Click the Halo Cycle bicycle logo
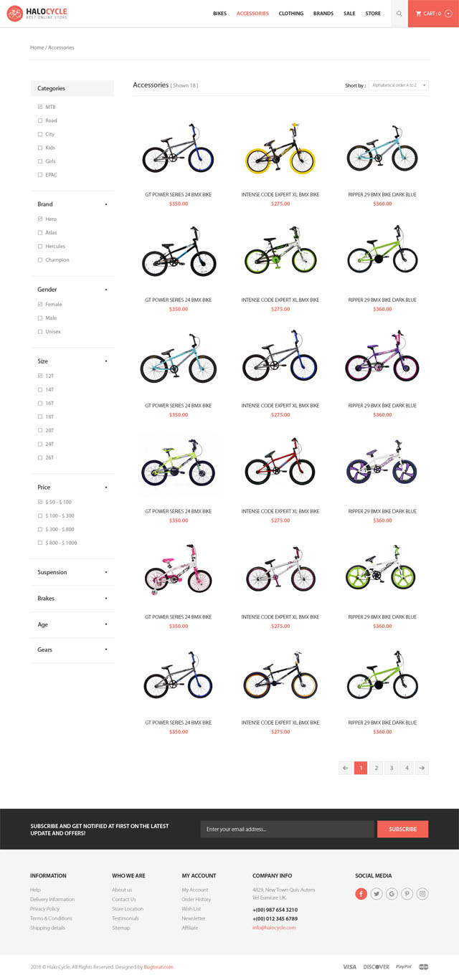 tap(15, 14)
